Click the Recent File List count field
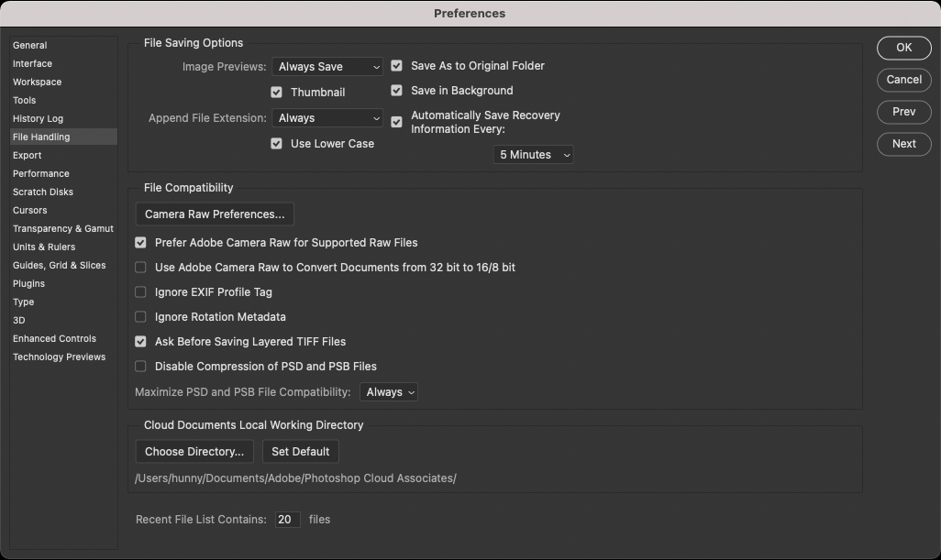Viewport: 941px width, 560px height. pyautogui.click(x=286, y=520)
